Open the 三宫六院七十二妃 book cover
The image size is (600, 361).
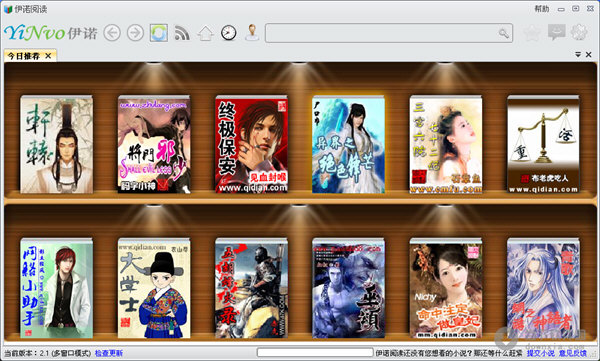(446, 144)
